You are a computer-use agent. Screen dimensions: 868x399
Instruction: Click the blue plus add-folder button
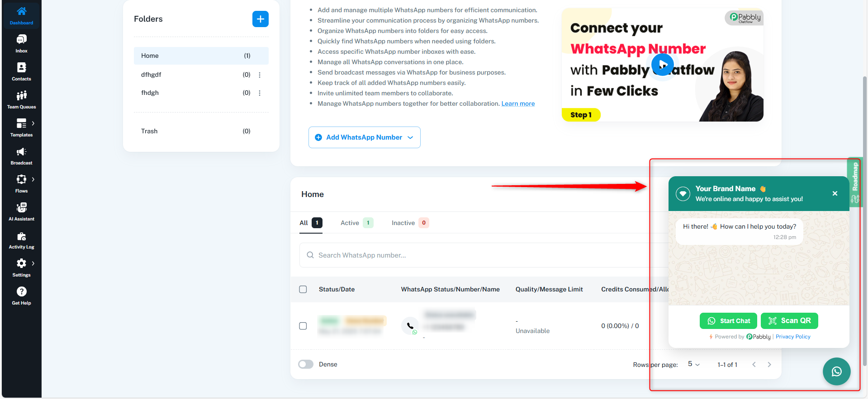tap(261, 19)
